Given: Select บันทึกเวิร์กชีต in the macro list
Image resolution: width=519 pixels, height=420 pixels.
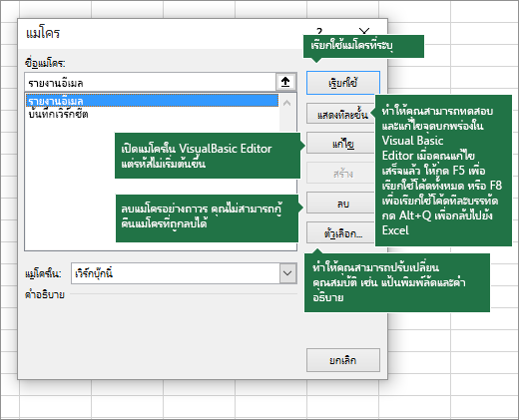Looking at the screenshot, I should (152, 114).
